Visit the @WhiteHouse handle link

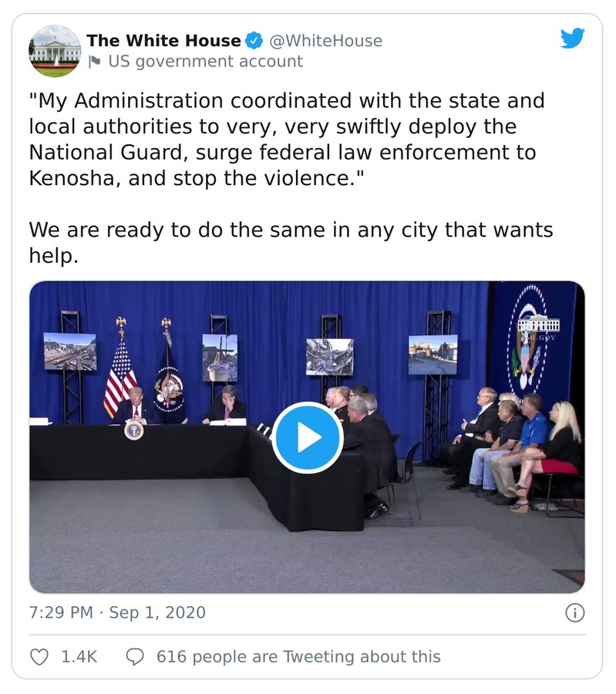point(325,40)
